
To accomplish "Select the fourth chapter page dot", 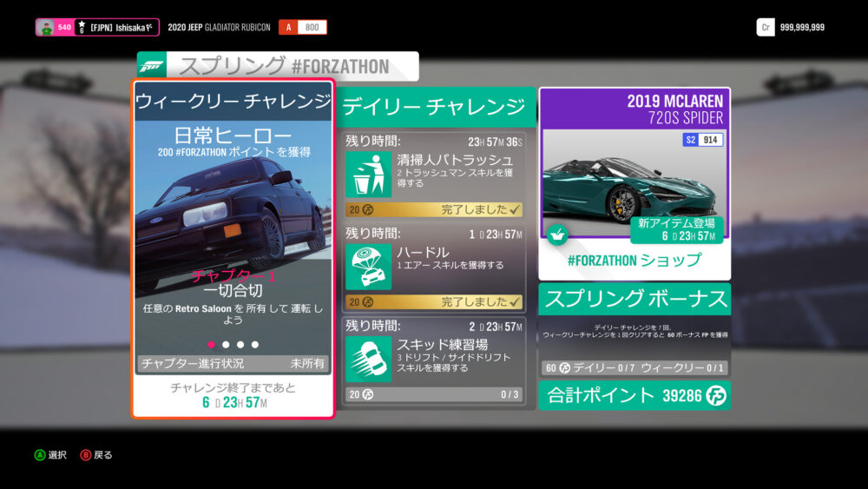I will point(254,345).
